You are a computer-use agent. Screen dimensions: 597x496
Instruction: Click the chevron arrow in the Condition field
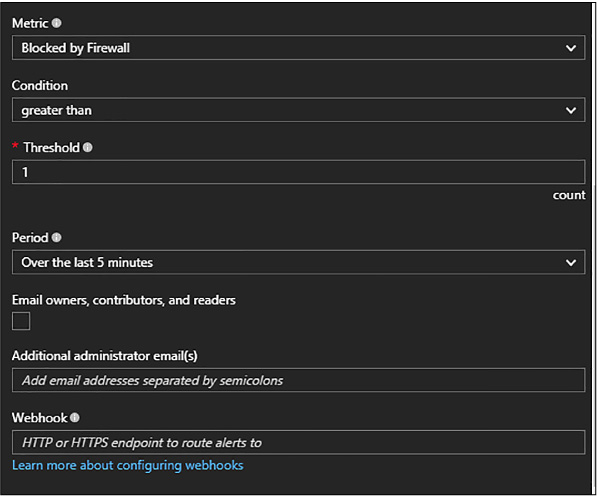point(570,110)
